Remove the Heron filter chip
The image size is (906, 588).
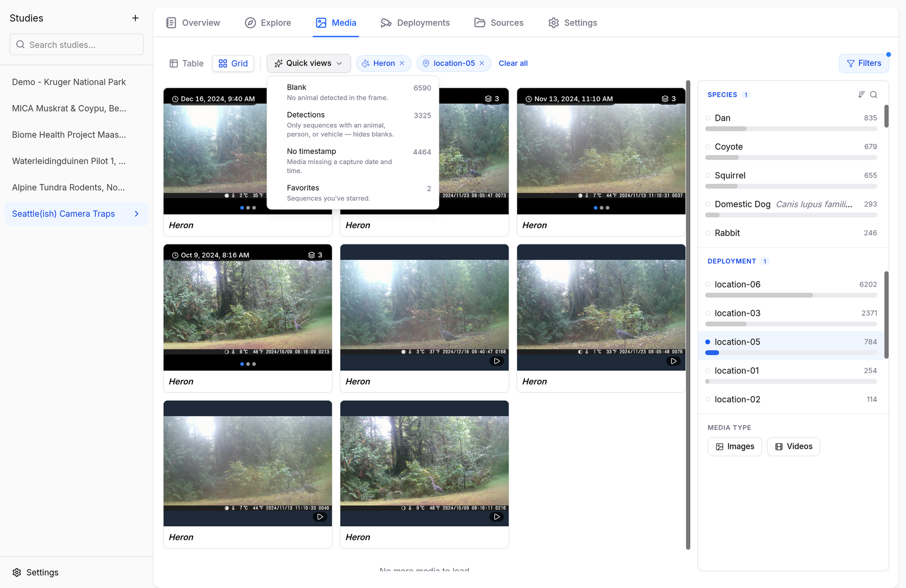pyautogui.click(x=402, y=63)
